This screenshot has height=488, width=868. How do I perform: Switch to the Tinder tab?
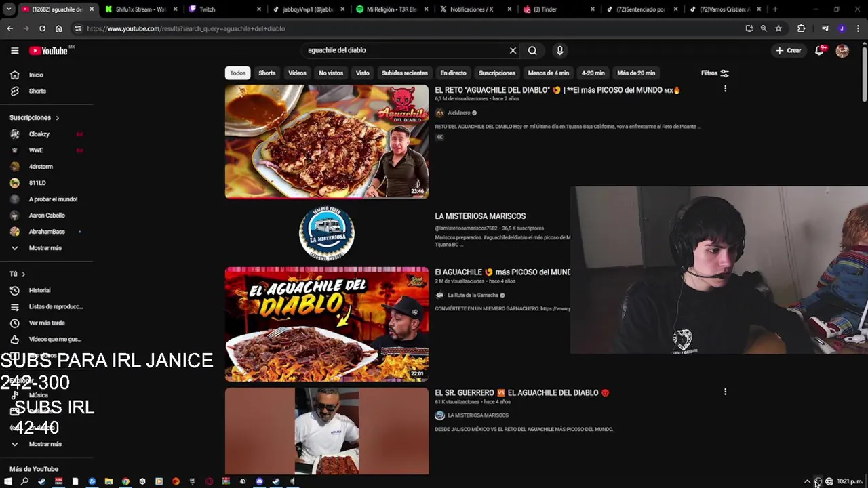point(558,9)
